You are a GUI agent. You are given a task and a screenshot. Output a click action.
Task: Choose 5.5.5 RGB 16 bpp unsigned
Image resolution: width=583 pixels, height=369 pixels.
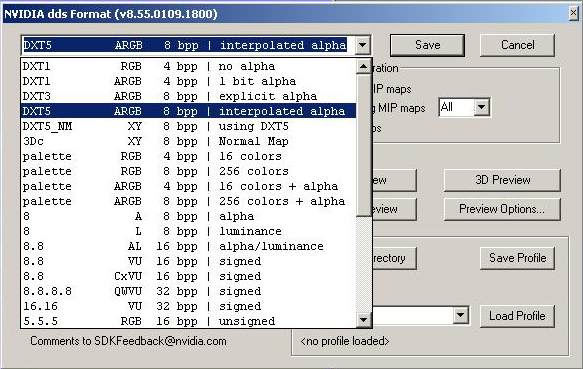coord(189,321)
